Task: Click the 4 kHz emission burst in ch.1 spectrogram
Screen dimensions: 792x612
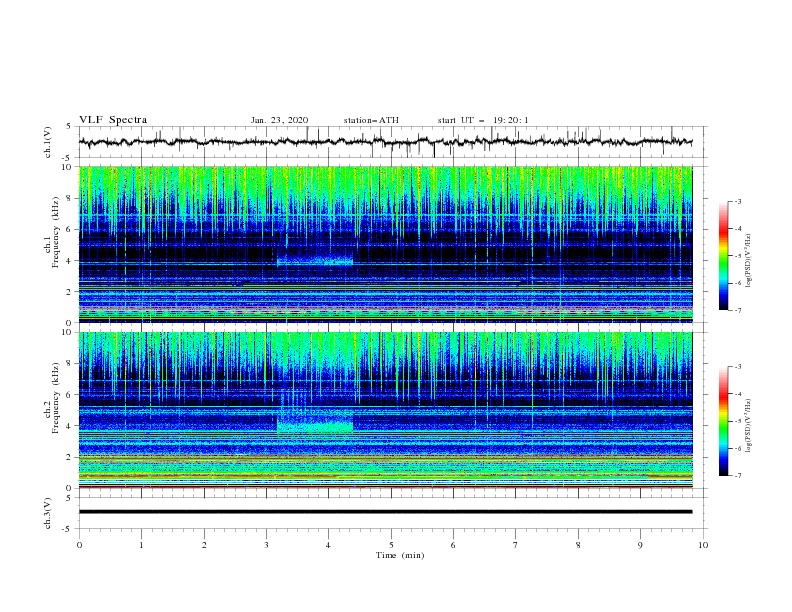Action: pyautogui.click(x=315, y=261)
